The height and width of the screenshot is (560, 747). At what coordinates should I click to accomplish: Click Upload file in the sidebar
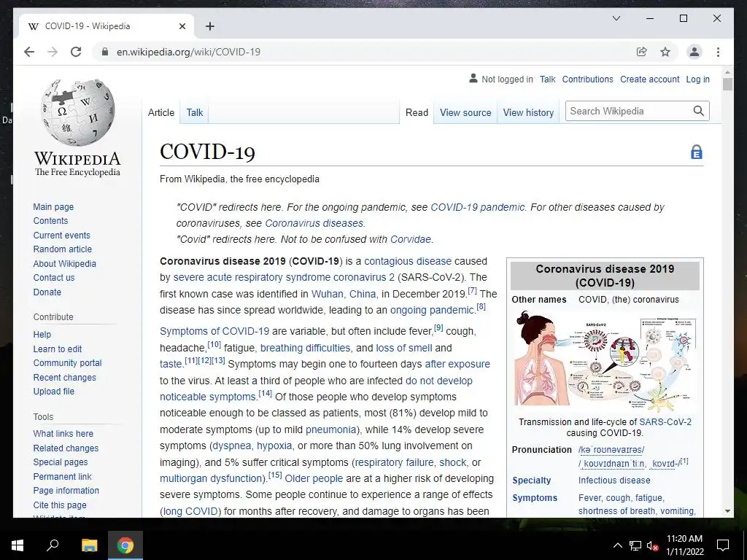point(53,391)
